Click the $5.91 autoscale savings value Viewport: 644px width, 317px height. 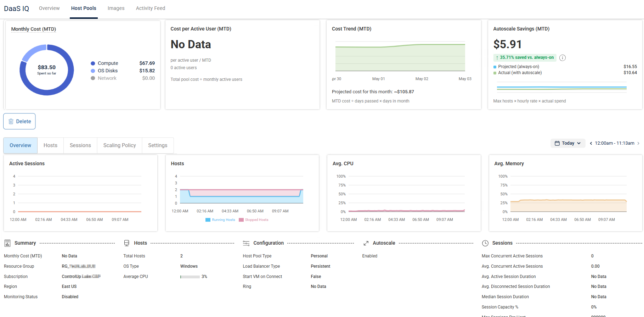point(508,44)
